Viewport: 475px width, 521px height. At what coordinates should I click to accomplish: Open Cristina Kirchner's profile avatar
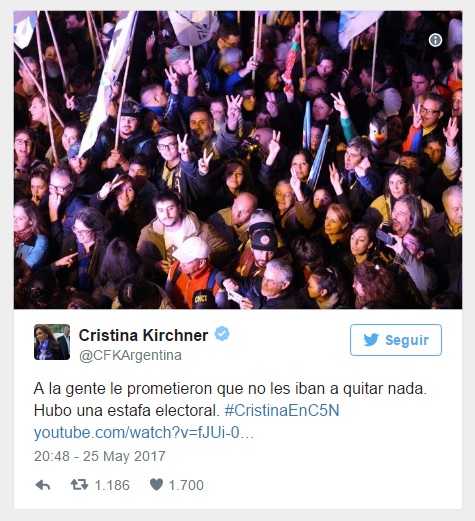click(52, 342)
